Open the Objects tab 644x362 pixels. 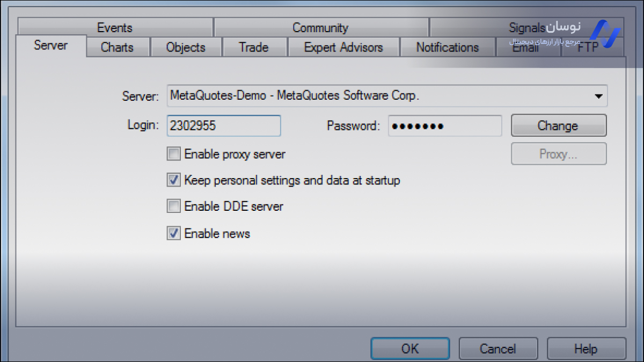[186, 47]
